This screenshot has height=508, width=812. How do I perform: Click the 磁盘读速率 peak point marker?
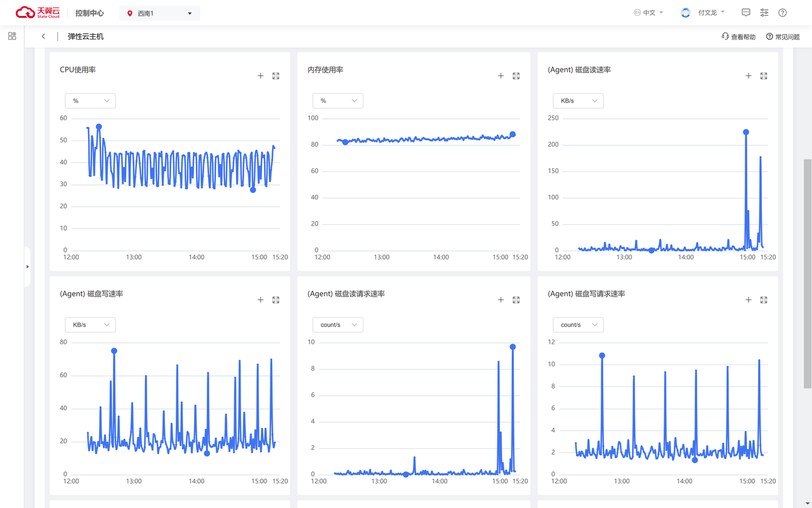(746, 132)
